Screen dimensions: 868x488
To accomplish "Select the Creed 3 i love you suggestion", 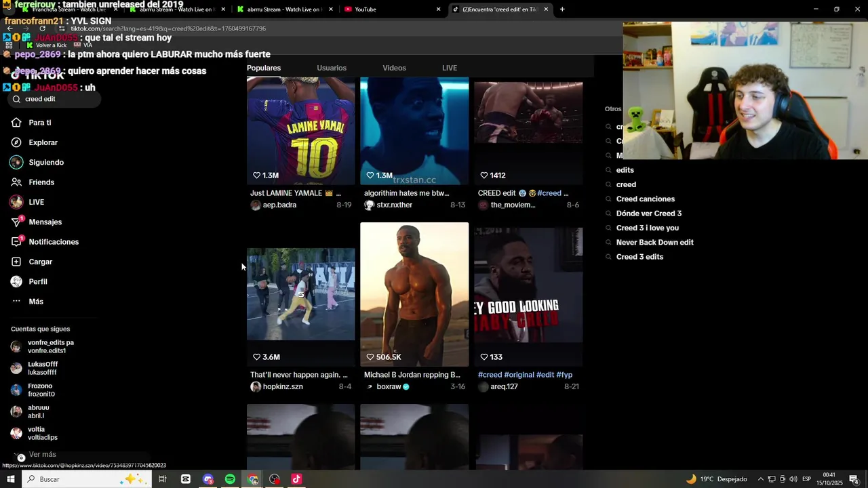I will [648, 228].
